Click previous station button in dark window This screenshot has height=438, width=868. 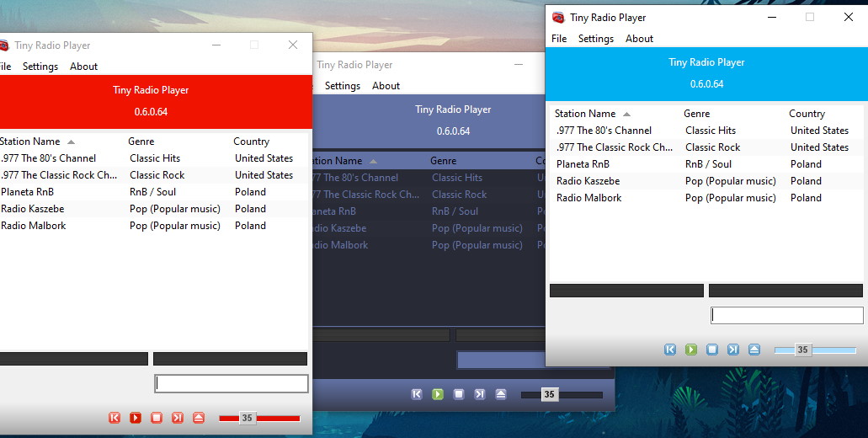(417, 394)
